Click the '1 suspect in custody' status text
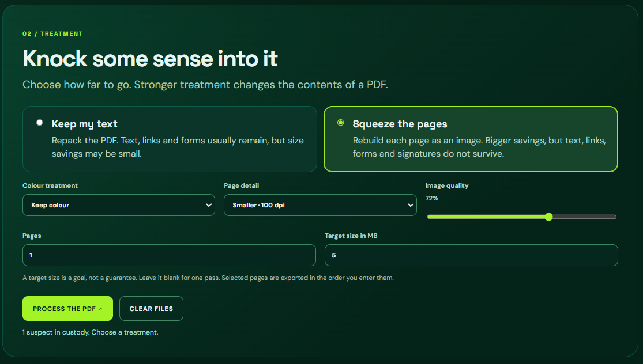Viewport: 643px width, 364px height. click(90, 332)
